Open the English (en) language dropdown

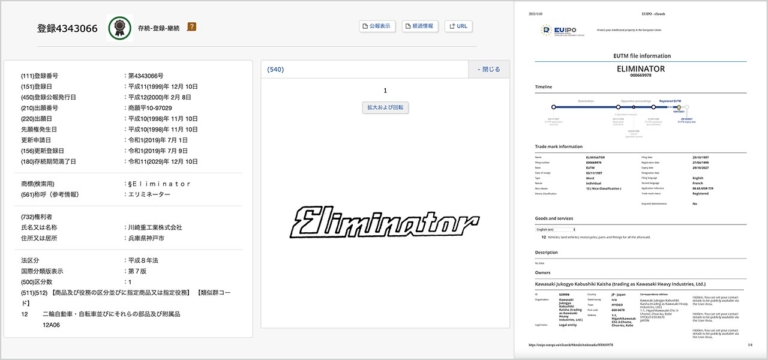(x=555, y=229)
